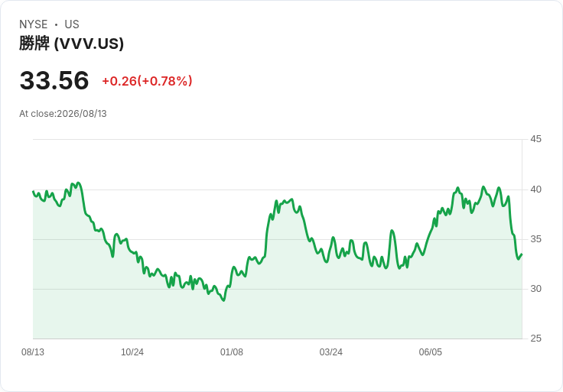Click the At close 2026/08/13 text
Image resolution: width=563 pixels, height=392 pixels.
coord(63,114)
